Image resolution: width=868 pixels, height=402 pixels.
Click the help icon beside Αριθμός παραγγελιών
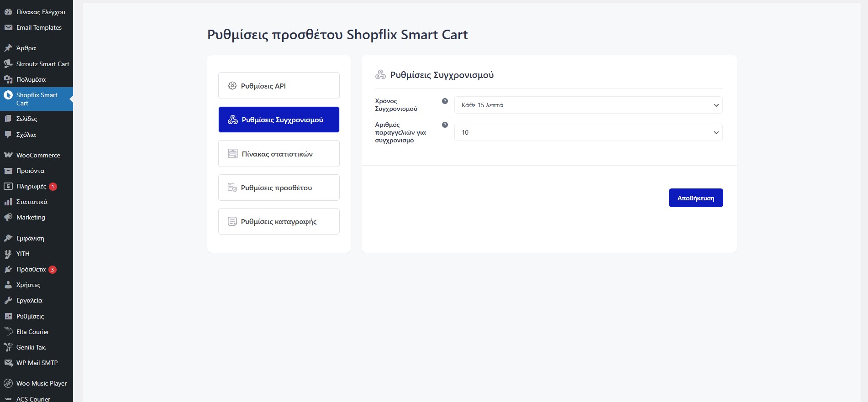pos(445,125)
